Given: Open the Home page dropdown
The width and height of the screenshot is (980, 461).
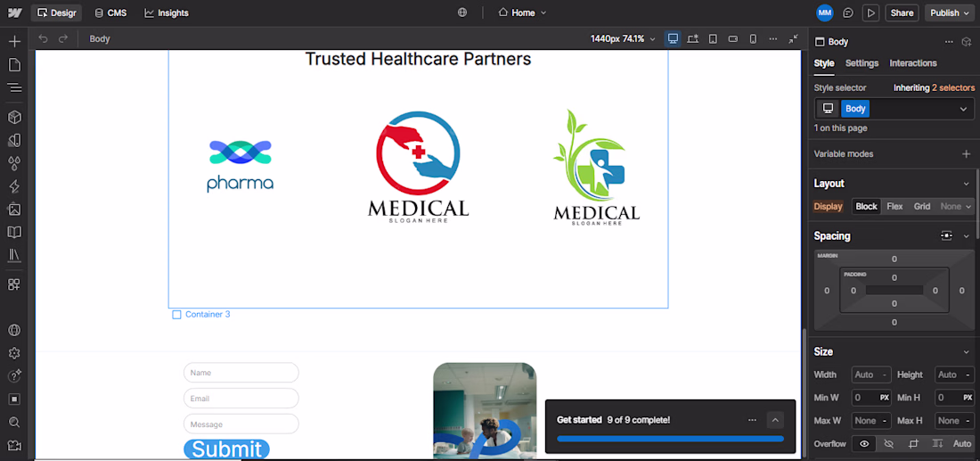Looking at the screenshot, I should [x=522, y=12].
